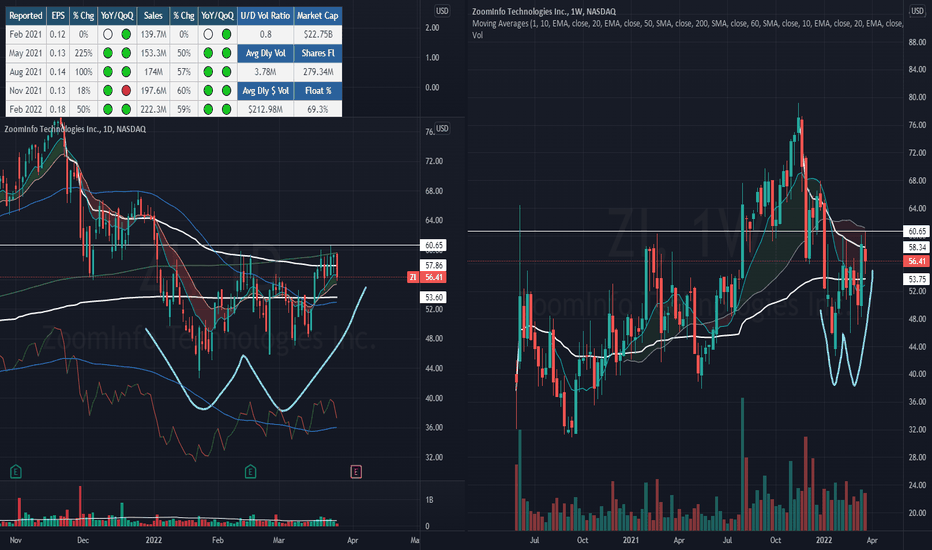The image size is (932, 550).
Task: Click the green earnings E marker near February
Action: click(x=250, y=472)
